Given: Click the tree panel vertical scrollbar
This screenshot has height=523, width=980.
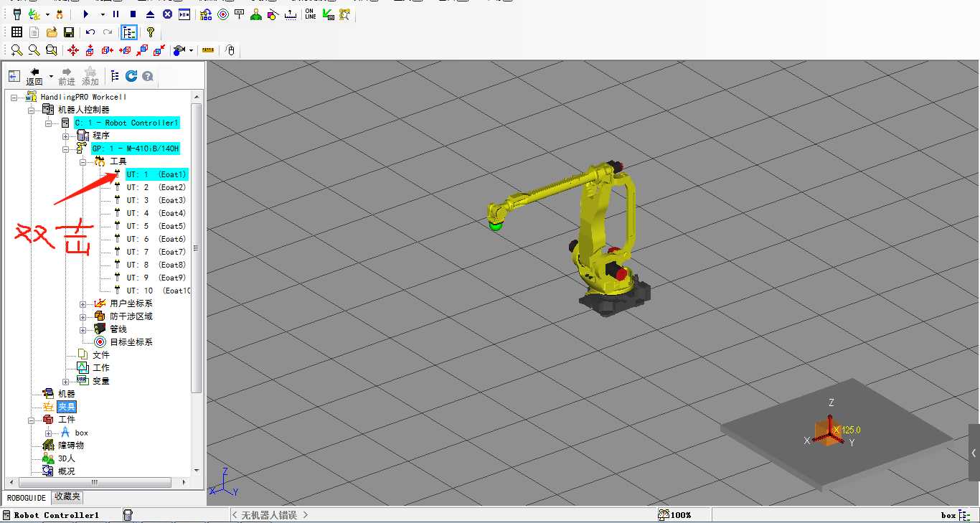Looking at the screenshot, I should [197, 248].
